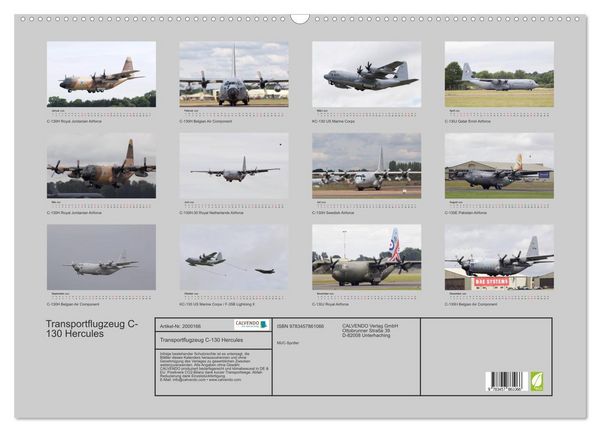Click the 'KC-130 US Marine Corps' caption
Image resolution: width=600 pixels, height=432 pixels.
333,121
